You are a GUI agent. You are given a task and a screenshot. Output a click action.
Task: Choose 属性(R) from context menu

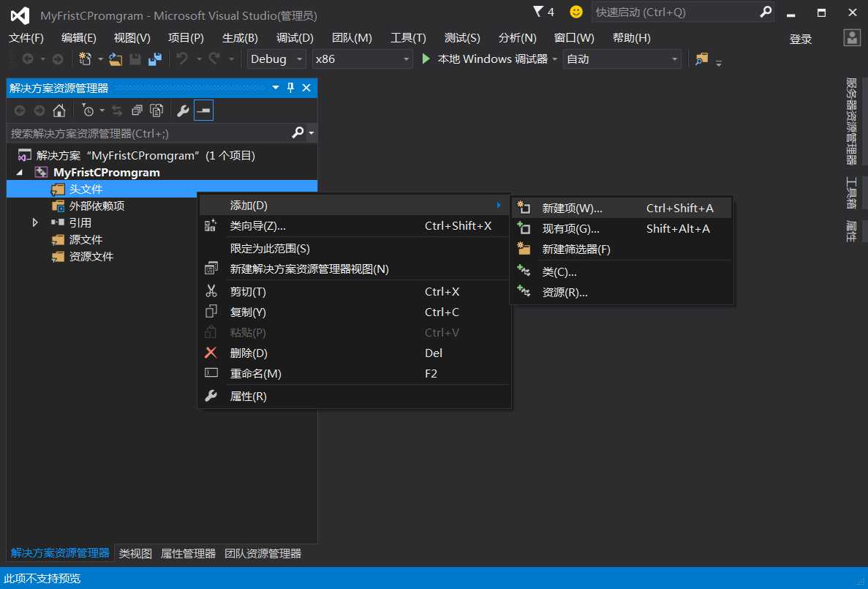click(354, 396)
